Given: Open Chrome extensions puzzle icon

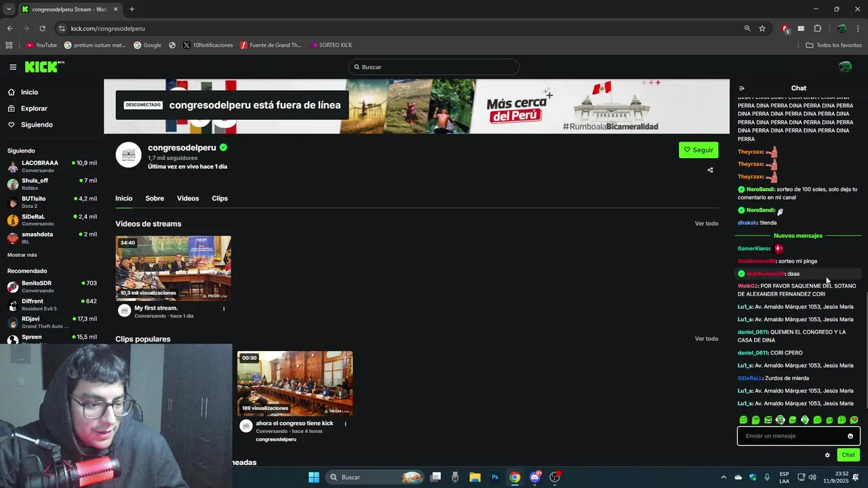Looking at the screenshot, I should (817, 28).
